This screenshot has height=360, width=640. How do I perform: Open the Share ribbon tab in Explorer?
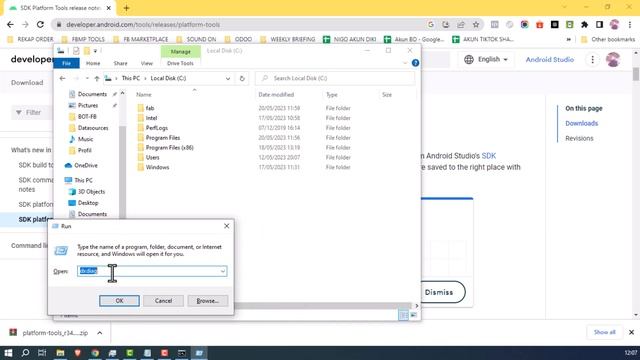click(120, 63)
